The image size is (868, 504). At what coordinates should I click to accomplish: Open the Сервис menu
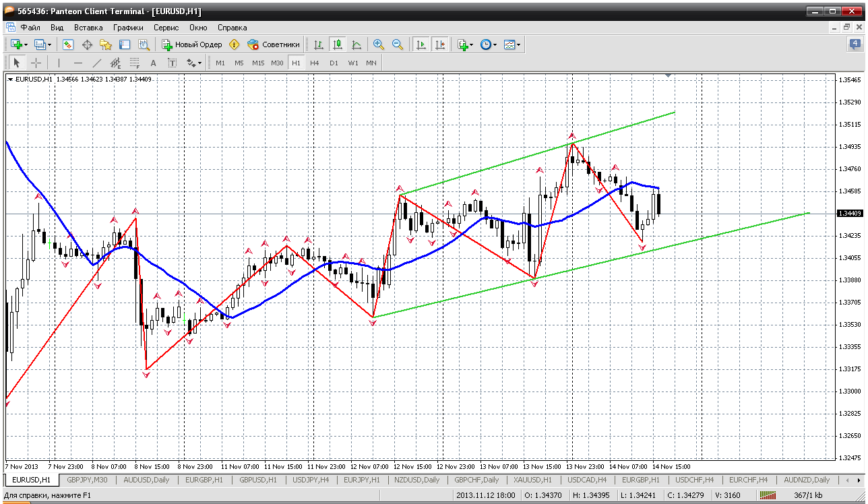[166, 28]
